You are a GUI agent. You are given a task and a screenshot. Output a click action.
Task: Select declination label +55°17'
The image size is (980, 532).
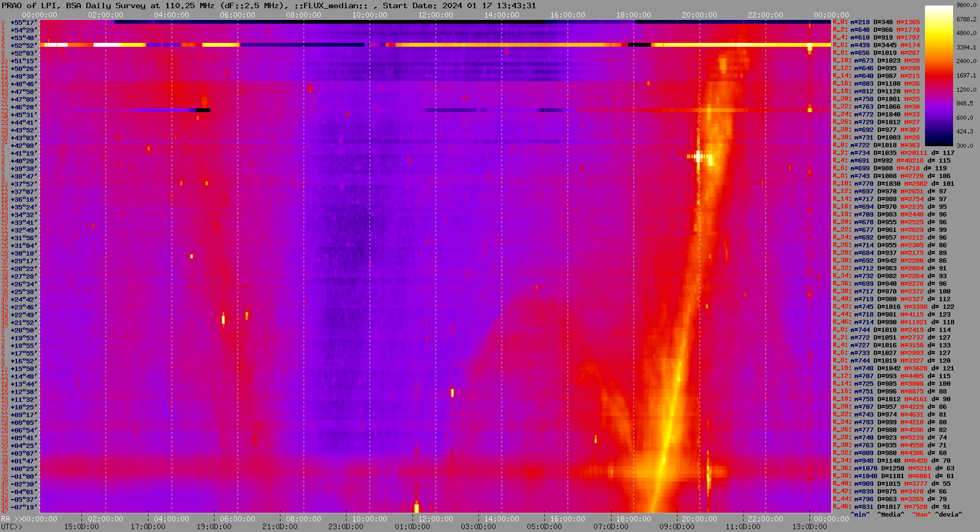point(24,23)
